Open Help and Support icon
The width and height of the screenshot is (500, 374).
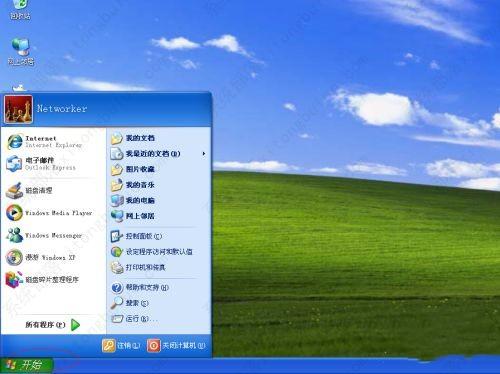(117, 287)
